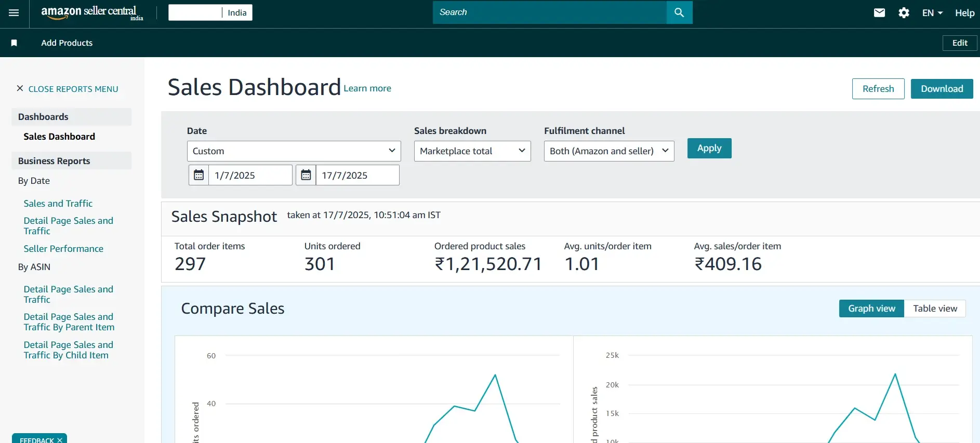Click the Apply filter button
Image resolution: width=980 pixels, height=443 pixels.
(x=709, y=149)
